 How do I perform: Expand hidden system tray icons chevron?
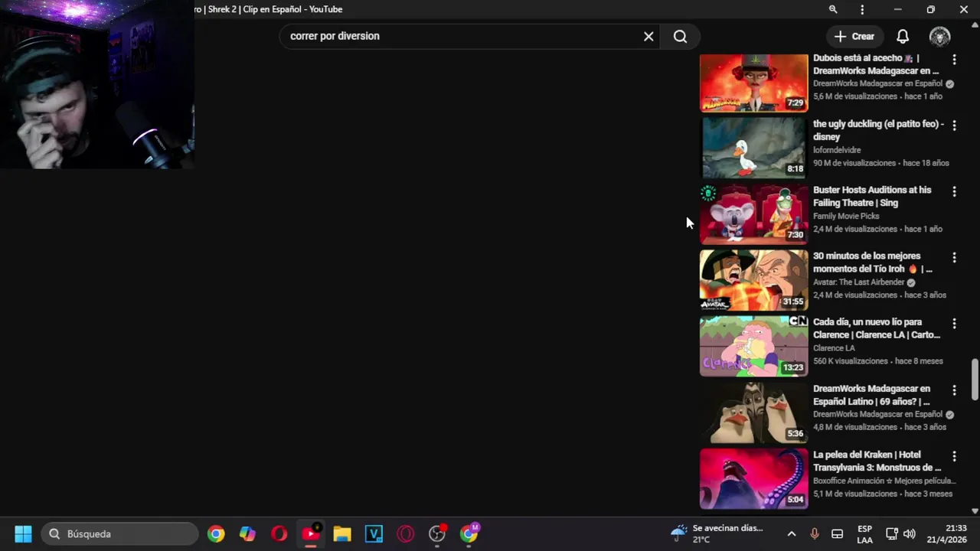click(791, 533)
